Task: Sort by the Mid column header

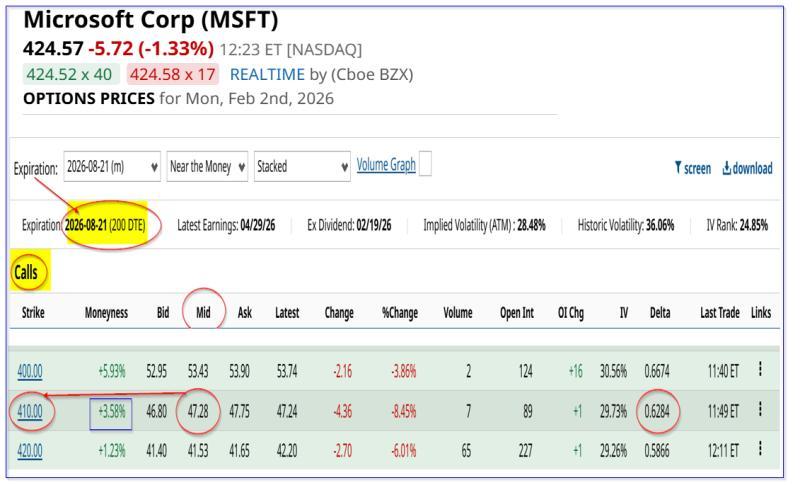Action: [x=203, y=313]
